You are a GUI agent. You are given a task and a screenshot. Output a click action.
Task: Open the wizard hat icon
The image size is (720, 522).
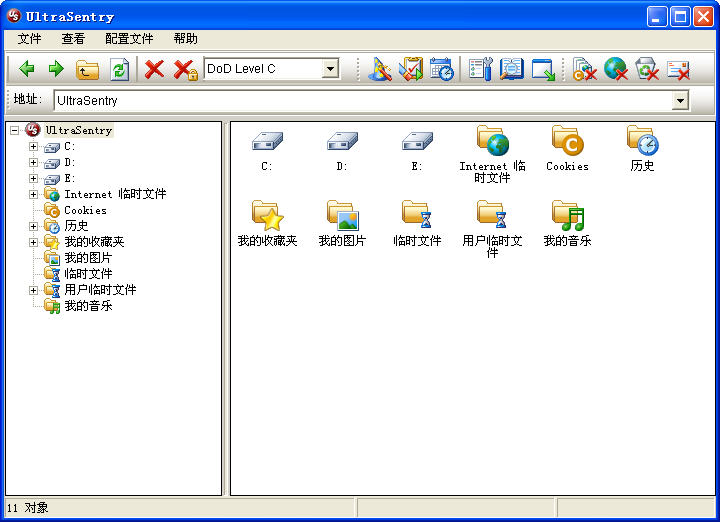pyautogui.click(x=380, y=69)
